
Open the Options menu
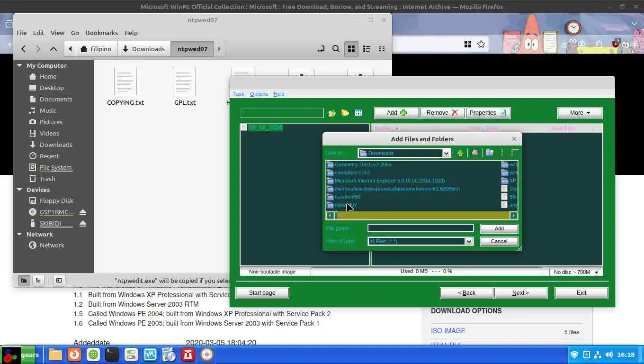click(x=259, y=94)
